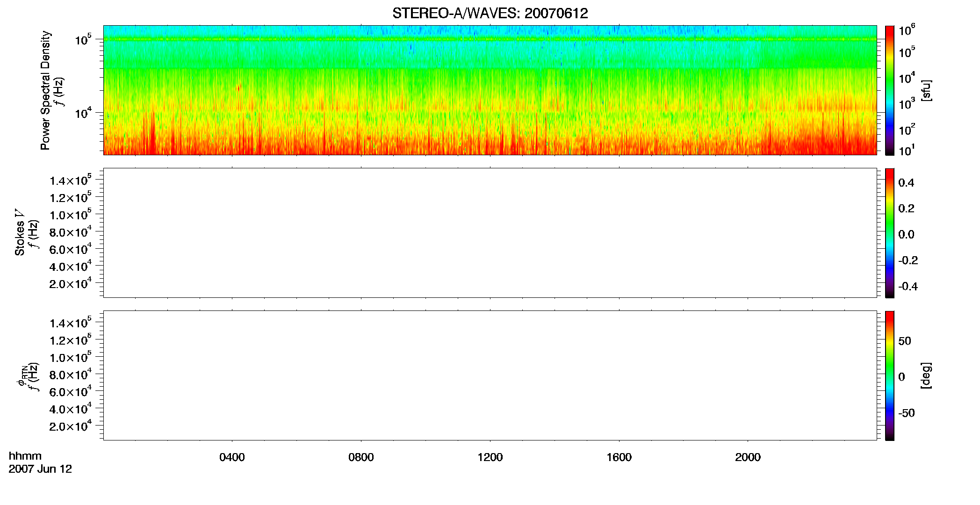Click the 2007 Jun 12 date label

point(40,469)
